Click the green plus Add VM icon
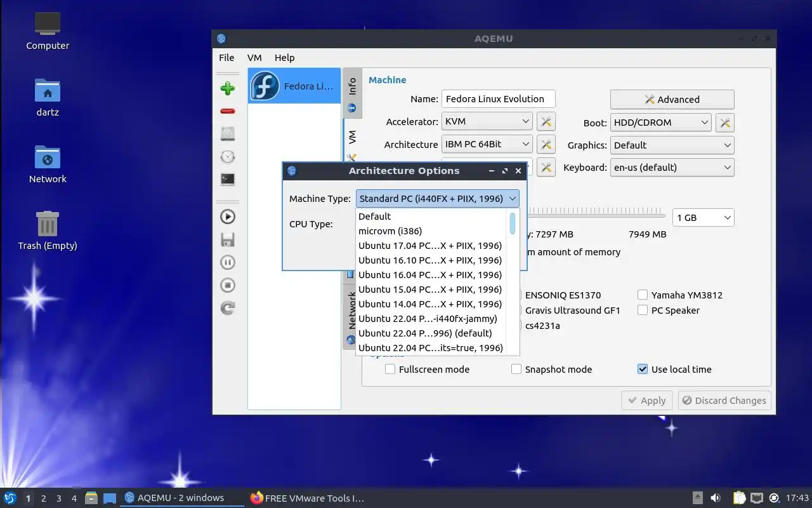Image resolution: width=812 pixels, height=508 pixels. pos(228,88)
